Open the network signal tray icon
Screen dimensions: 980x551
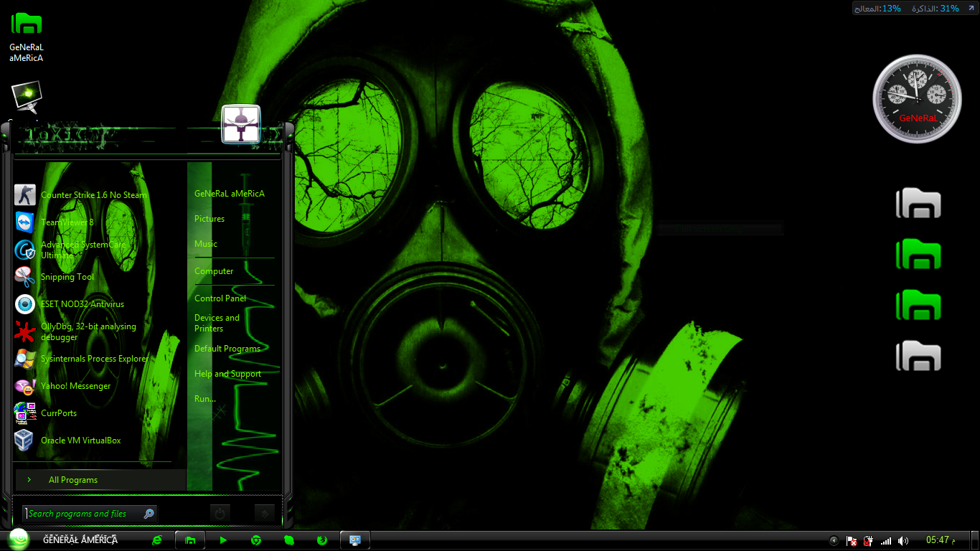(886, 541)
